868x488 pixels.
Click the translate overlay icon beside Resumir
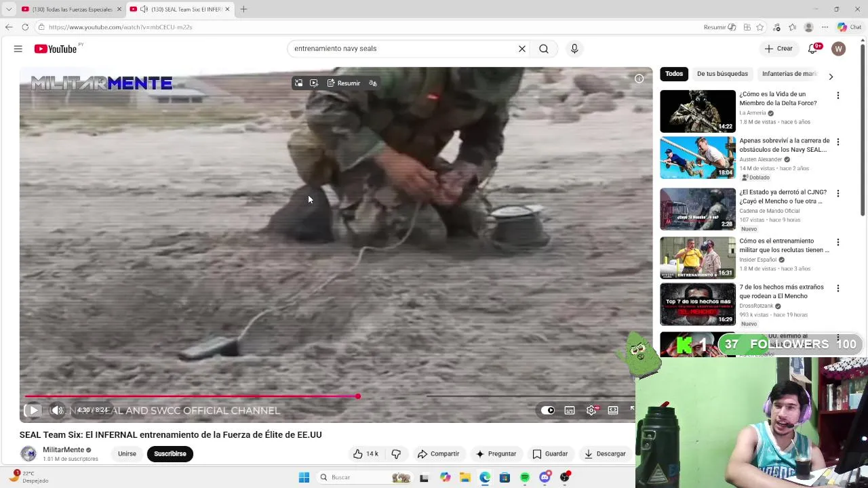click(x=373, y=83)
